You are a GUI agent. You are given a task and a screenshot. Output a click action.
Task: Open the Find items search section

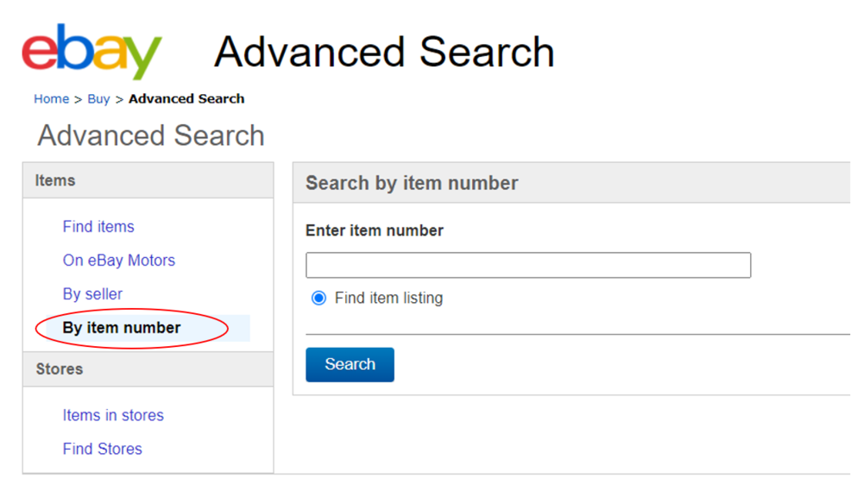[98, 226]
